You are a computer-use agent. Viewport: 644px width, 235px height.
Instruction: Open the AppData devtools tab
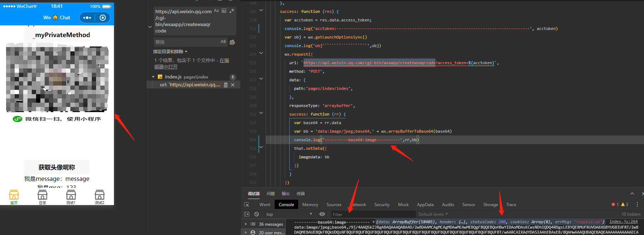click(425, 205)
